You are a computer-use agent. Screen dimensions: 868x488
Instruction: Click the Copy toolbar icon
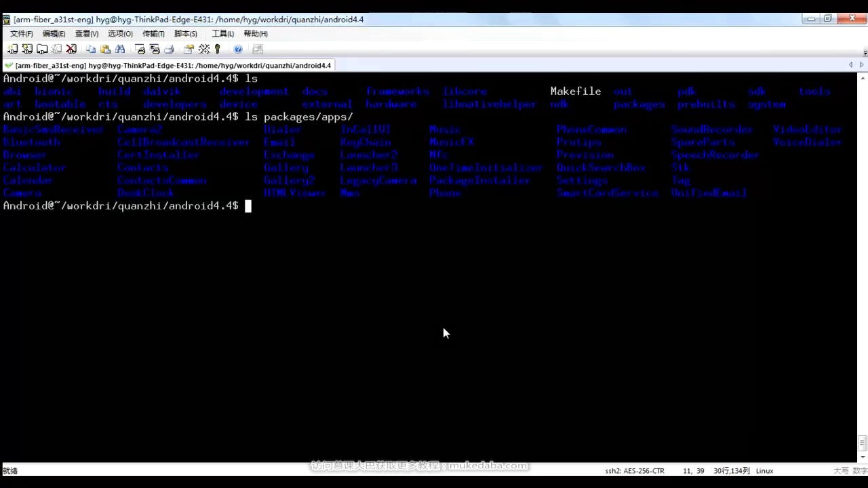pyautogui.click(x=91, y=49)
